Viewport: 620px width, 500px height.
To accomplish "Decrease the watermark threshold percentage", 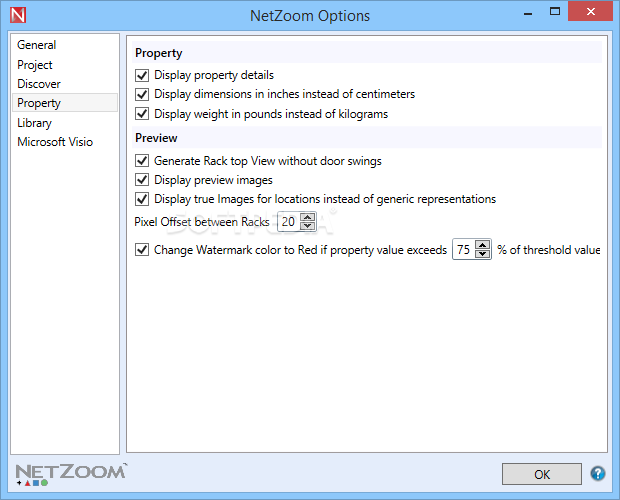I will (482, 254).
